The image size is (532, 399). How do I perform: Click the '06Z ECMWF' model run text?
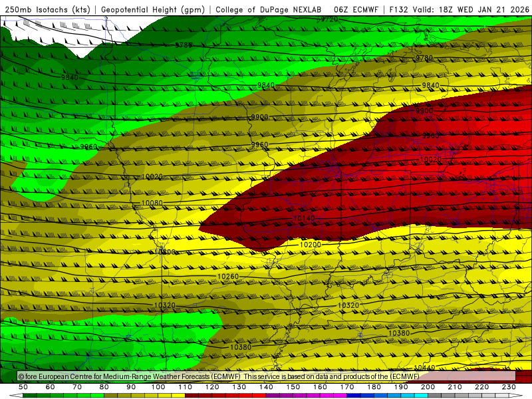356,10
